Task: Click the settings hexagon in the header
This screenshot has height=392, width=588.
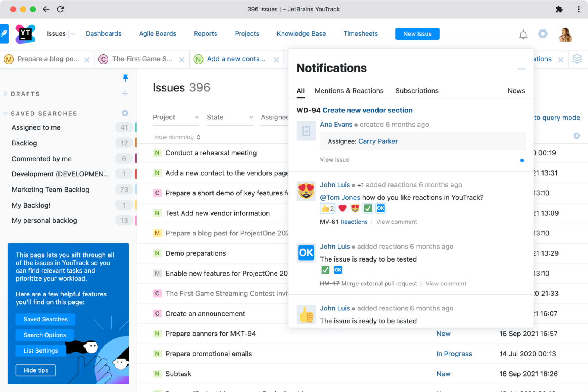Action: pos(543,34)
